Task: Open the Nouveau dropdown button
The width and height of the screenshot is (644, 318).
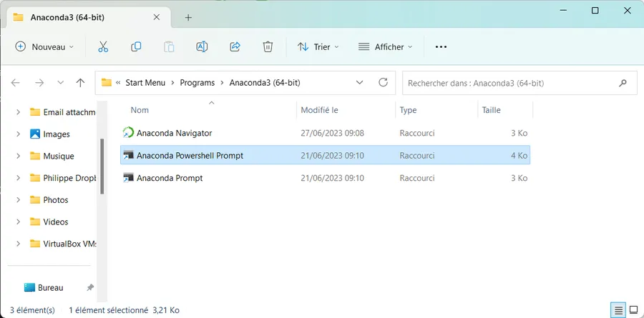Action: coord(45,46)
